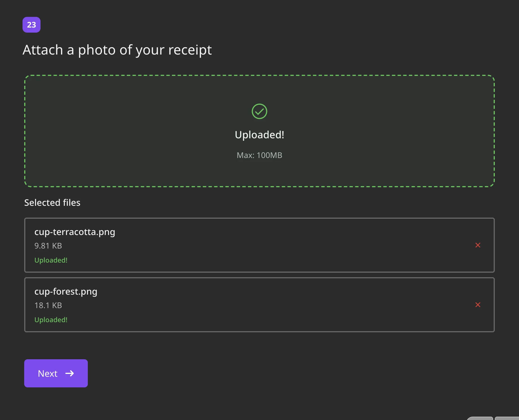The image size is (519, 420).
Task: Click the upload drop zone's Max: 100MB text
Action: (x=259, y=155)
